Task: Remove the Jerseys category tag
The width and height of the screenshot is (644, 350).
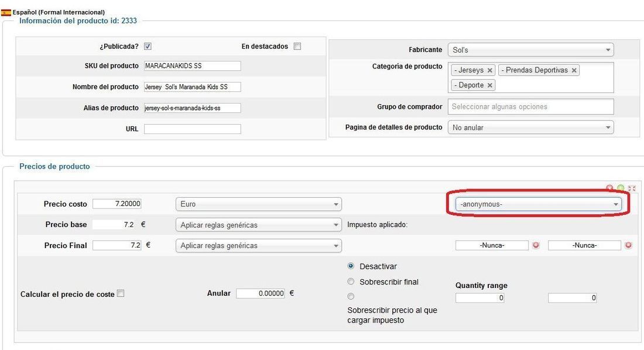Action: tap(489, 71)
